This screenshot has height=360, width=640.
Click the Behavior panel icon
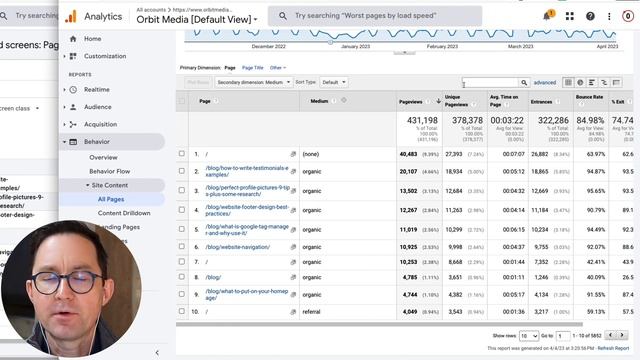click(x=73, y=142)
